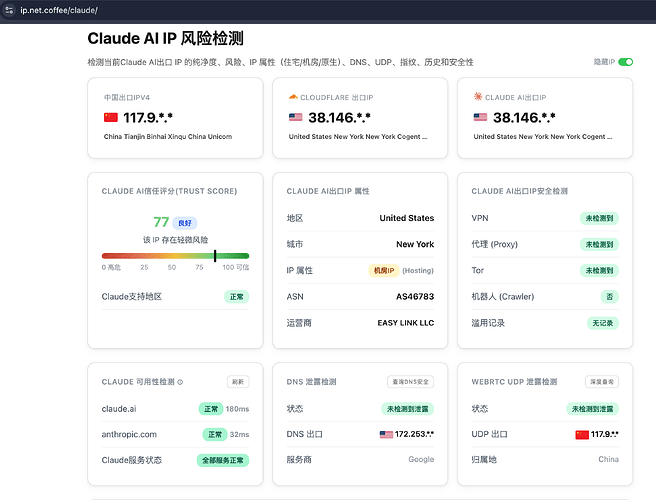Click the blue good rating badge beside 77
This screenshot has height=500, width=656.
185,223
